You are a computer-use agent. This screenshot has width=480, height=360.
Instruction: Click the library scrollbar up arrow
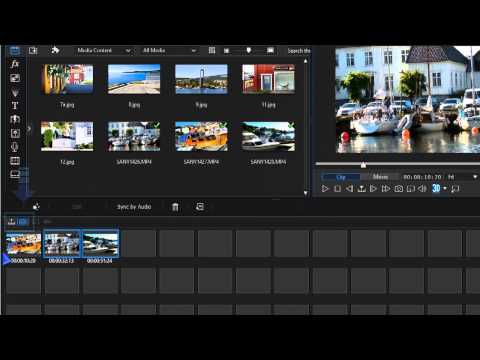click(306, 61)
